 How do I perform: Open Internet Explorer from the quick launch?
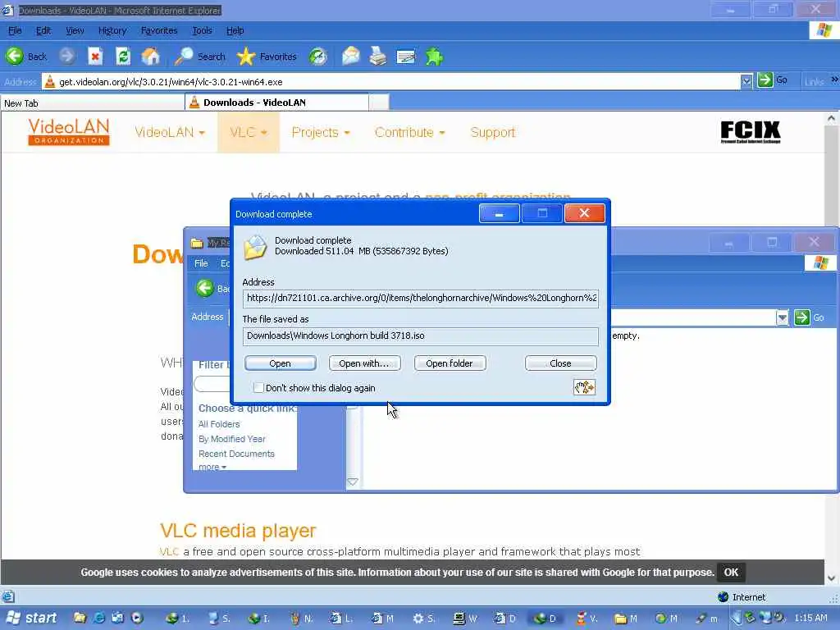coord(98,618)
